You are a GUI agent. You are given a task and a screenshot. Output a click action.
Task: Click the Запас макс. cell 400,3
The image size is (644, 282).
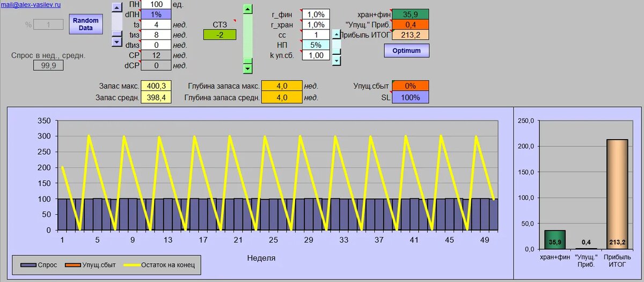156,85
